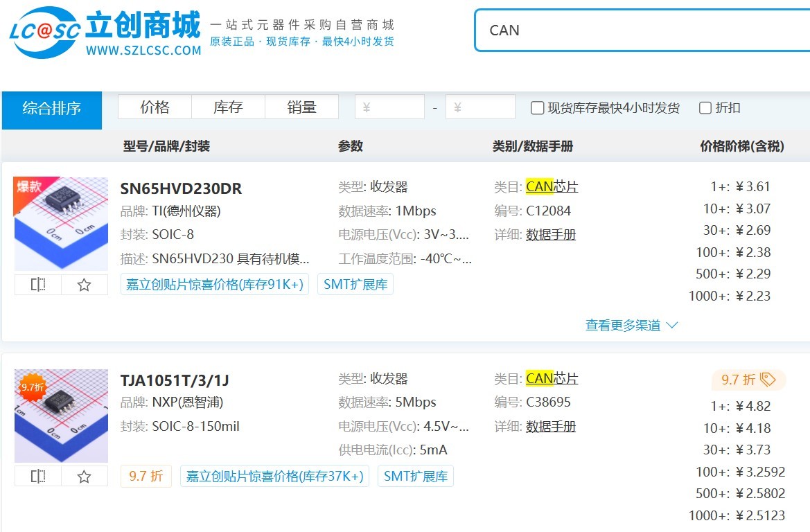Open CAN芯片 category link for SN65HVD230DR

[552, 186]
